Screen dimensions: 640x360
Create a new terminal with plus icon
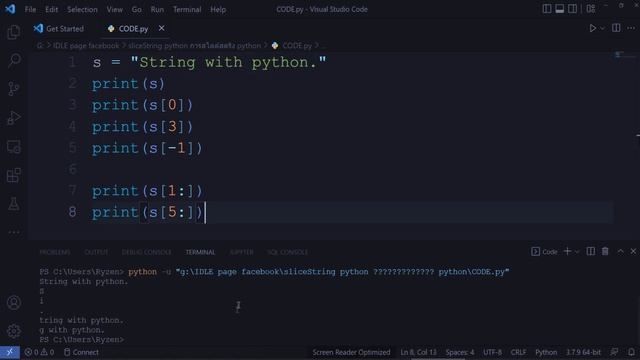point(567,251)
